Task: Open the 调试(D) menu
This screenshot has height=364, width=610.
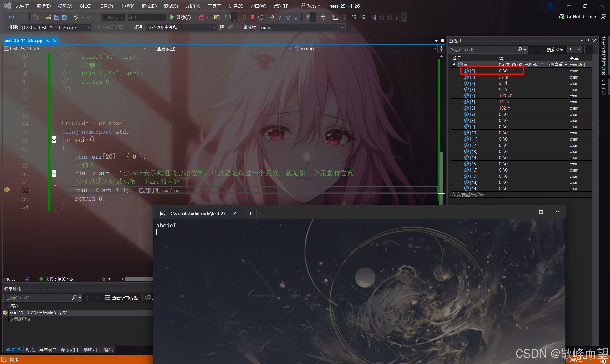Action: click(149, 6)
